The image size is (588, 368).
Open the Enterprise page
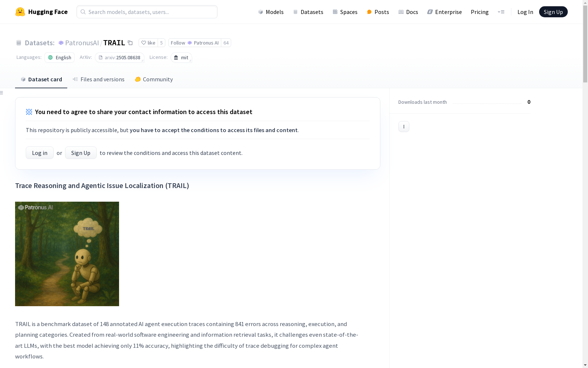pos(445,12)
